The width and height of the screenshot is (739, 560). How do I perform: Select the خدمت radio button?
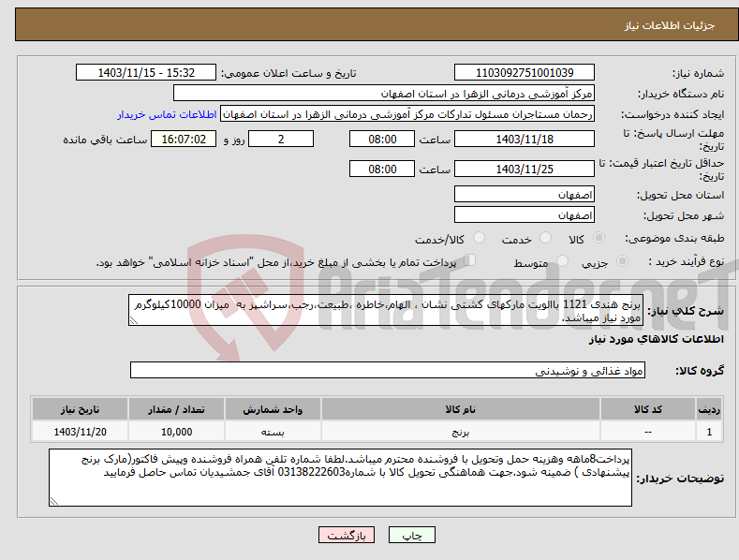(x=545, y=238)
